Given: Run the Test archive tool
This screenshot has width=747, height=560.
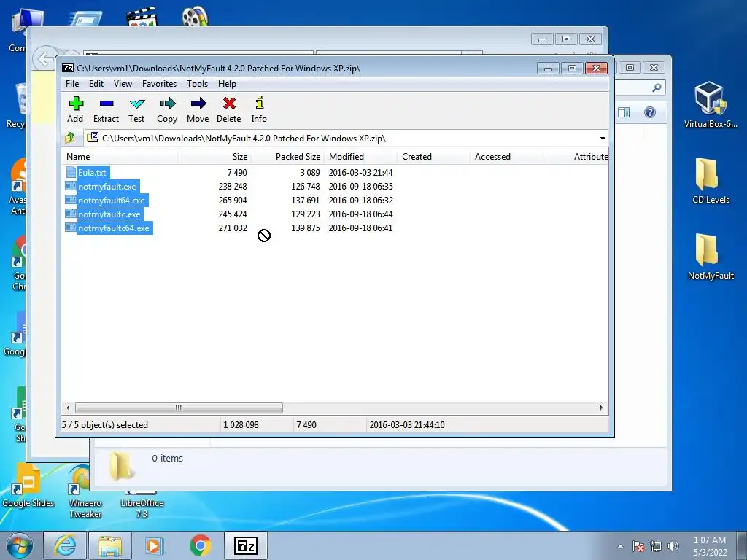Looking at the screenshot, I should pos(136,109).
